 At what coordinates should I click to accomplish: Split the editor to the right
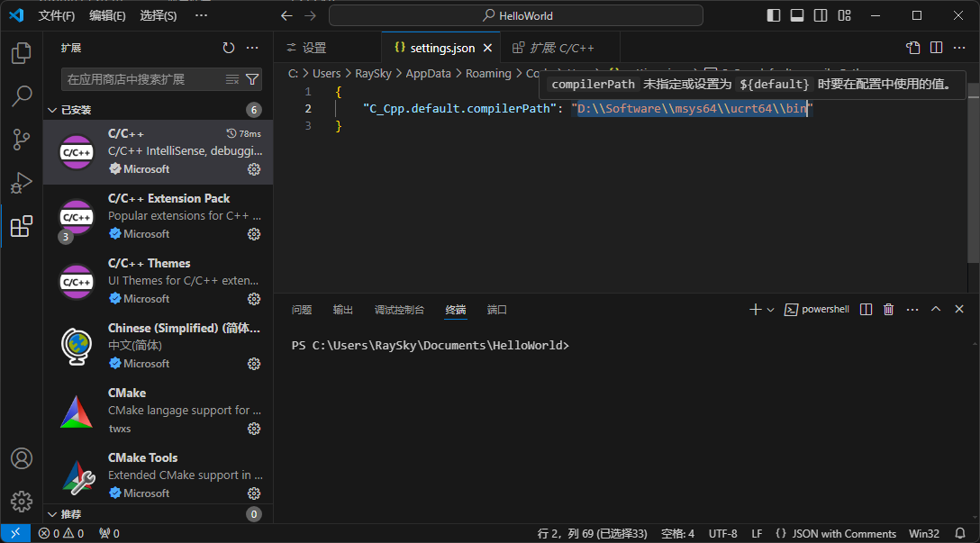pyautogui.click(x=936, y=48)
